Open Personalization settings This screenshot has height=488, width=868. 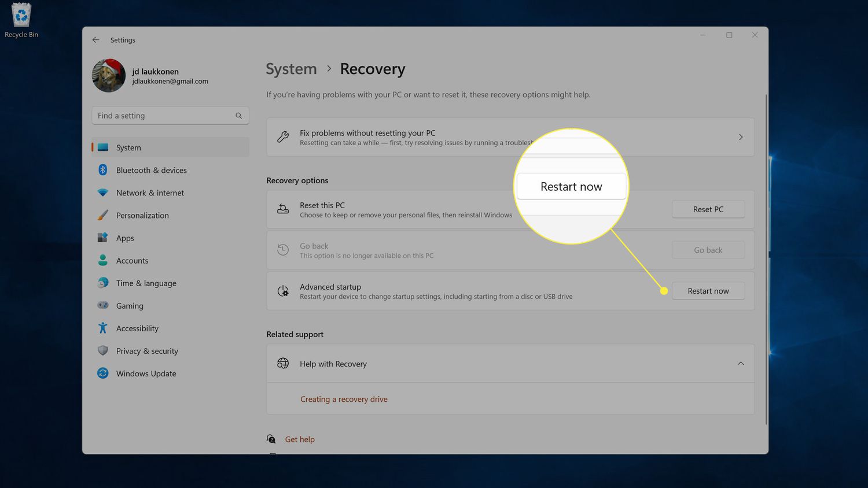(142, 216)
